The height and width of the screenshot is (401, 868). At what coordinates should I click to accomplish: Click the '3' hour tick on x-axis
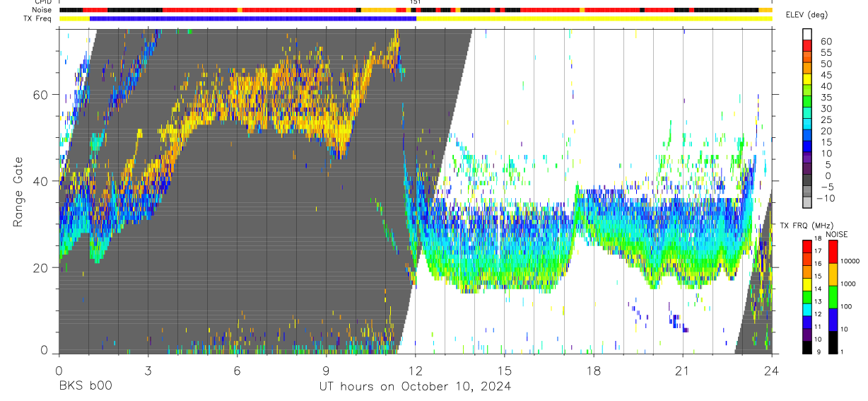pos(148,371)
